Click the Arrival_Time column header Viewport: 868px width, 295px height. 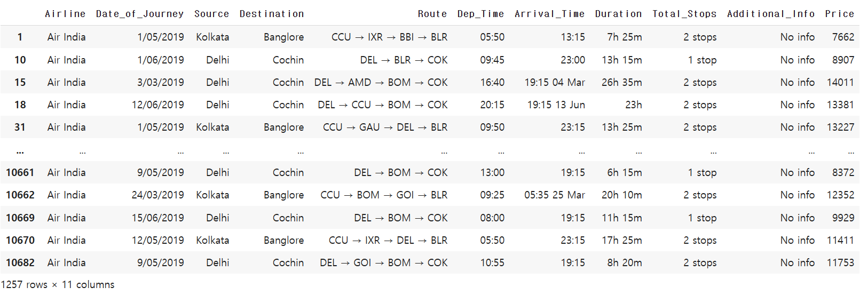click(x=549, y=14)
